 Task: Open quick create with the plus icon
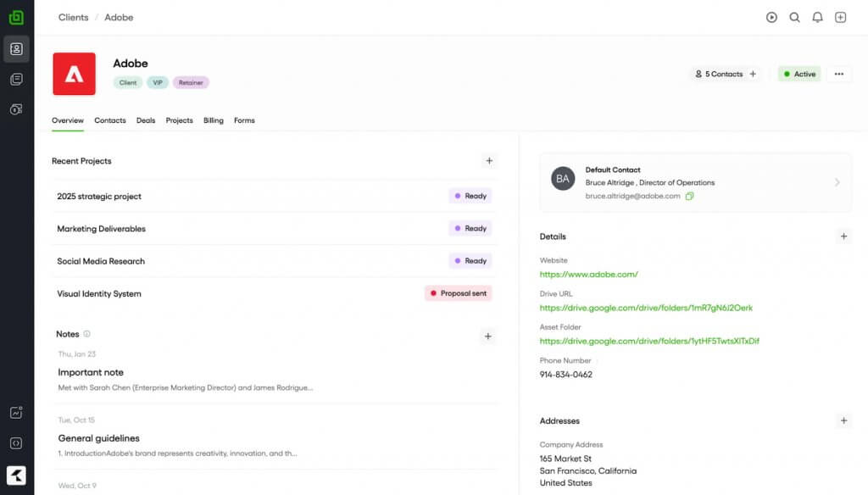coord(840,17)
